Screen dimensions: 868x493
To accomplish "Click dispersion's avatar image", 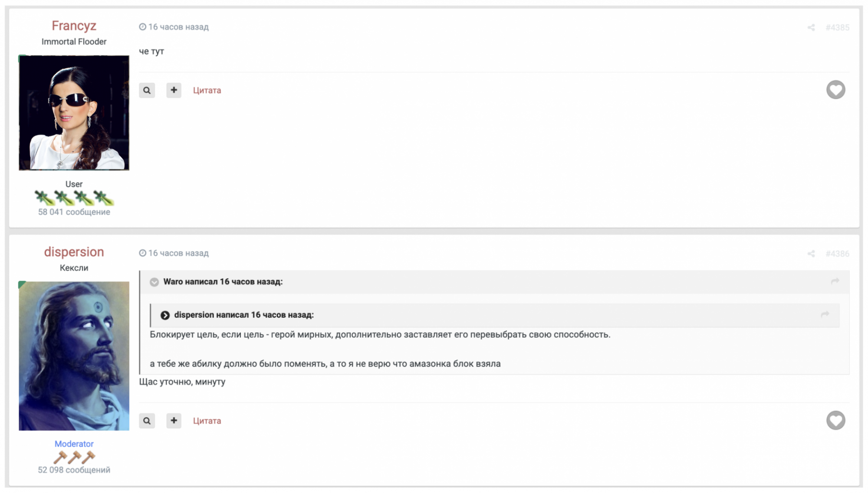I will click(74, 356).
